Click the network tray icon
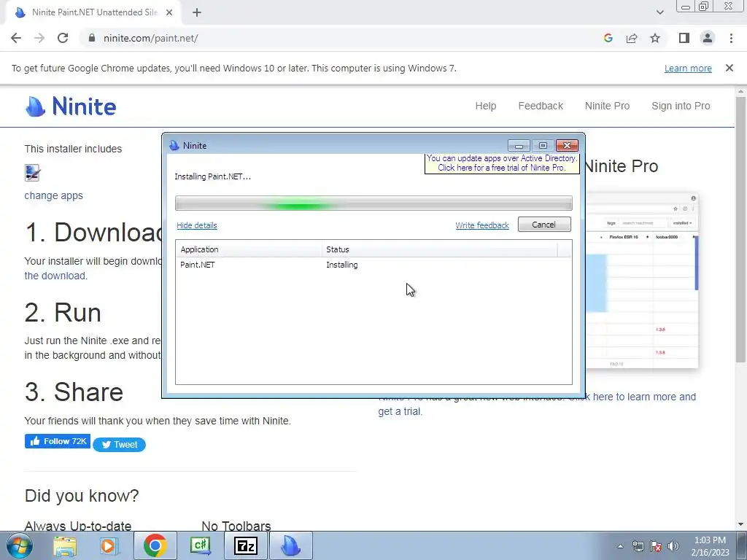Screen dimensions: 747x560 click(638, 546)
